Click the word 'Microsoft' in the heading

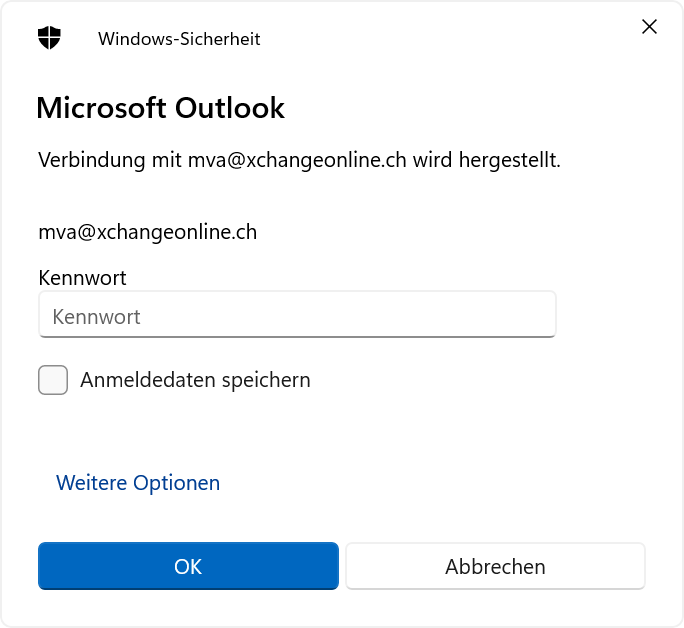point(102,108)
